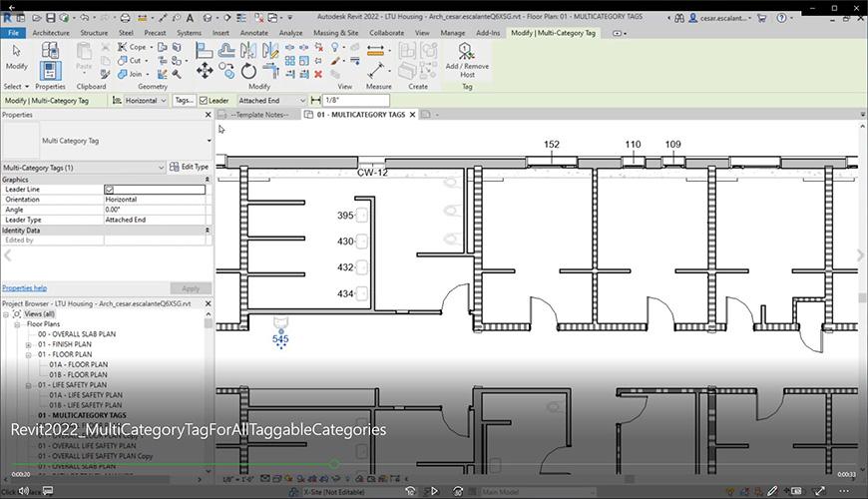The width and height of the screenshot is (868, 499).
Task: Switch to Collaborate ribbon tab
Action: [386, 33]
